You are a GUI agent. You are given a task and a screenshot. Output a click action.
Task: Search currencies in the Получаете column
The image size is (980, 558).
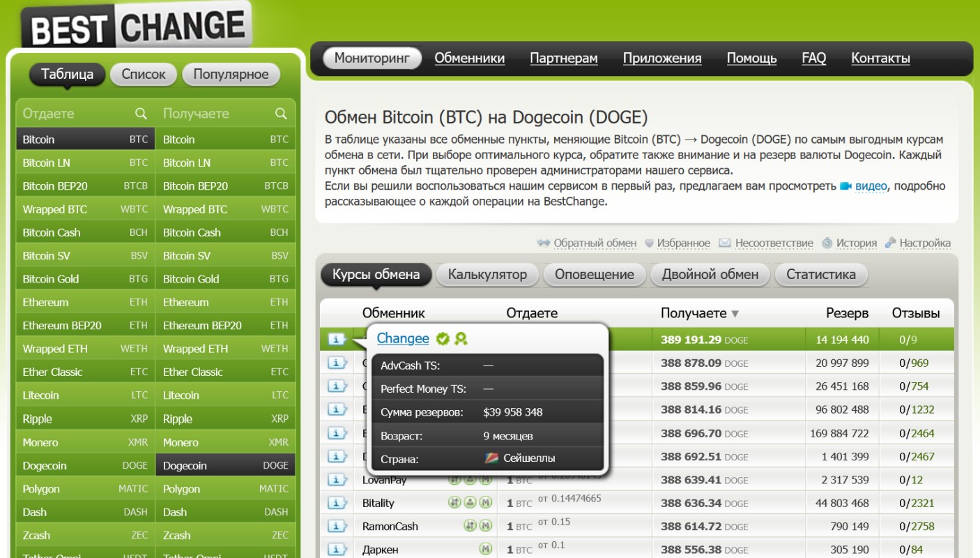click(x=281, y=114)
